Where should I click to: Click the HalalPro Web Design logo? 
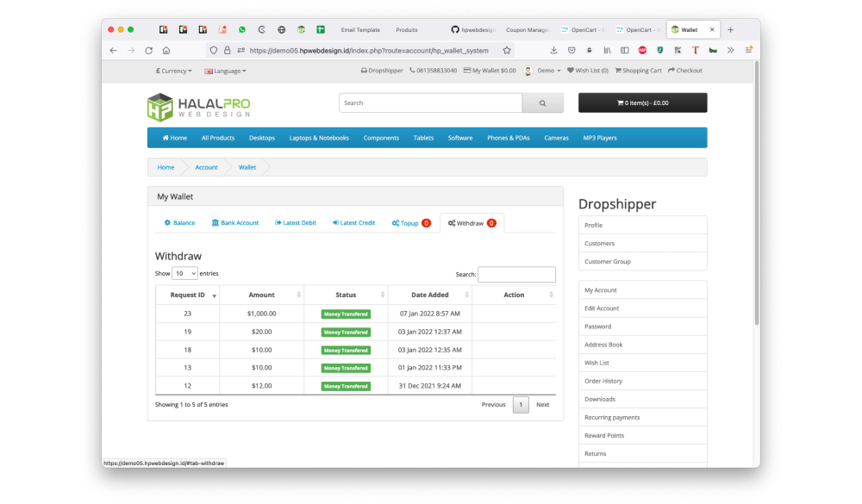pos(199,107)
